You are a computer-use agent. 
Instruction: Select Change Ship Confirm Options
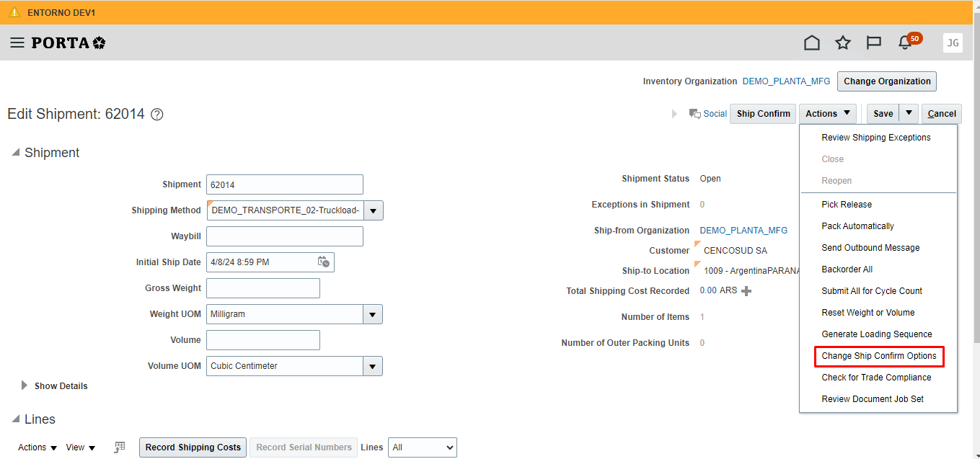point(878,356)
